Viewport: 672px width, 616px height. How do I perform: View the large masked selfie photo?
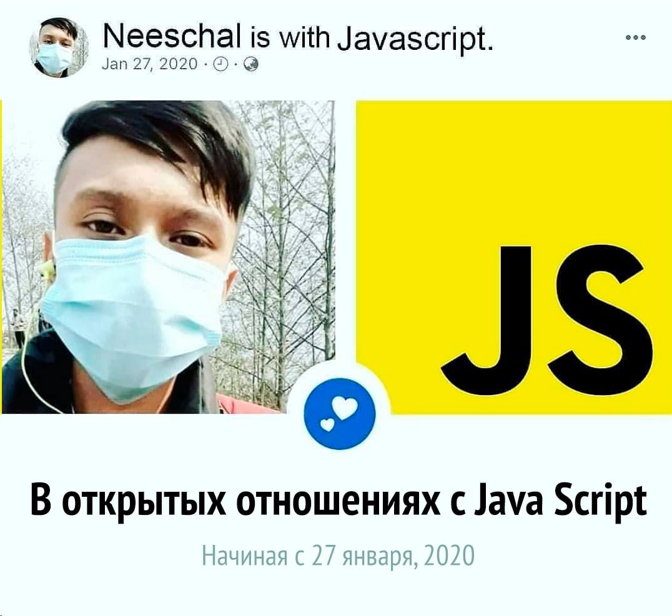(x=169, y=257)
